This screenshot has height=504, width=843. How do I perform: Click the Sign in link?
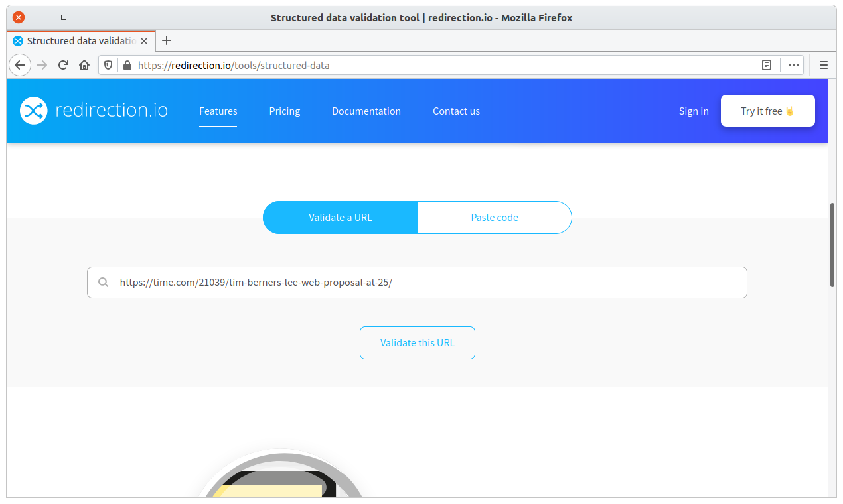[x=693, y=111]
